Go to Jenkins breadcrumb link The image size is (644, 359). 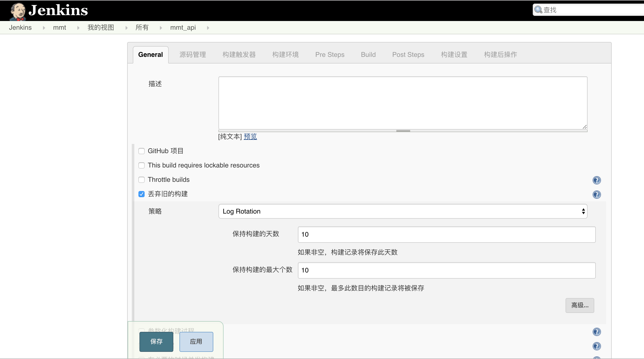[x=20, y=28]
